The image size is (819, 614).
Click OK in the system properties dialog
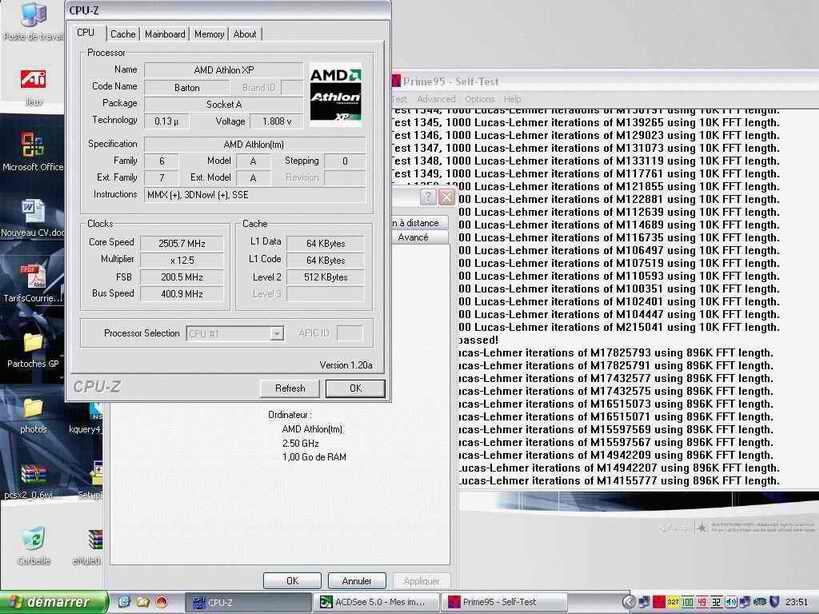click(x=292, y=581)
